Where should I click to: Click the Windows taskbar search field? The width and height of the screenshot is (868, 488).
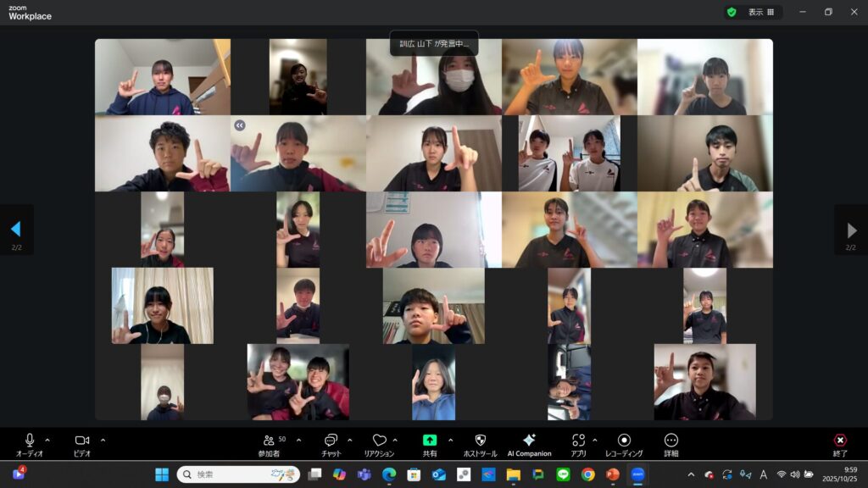point(238,474)
